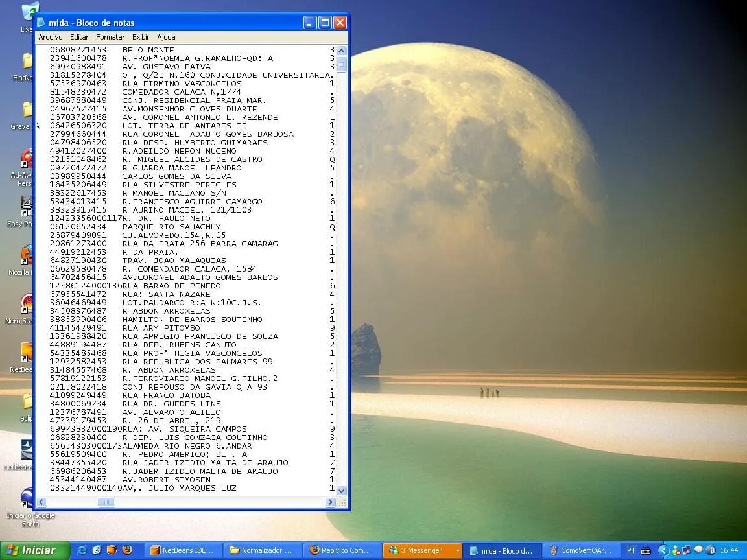Switch to NetBeans IDE taskbar button

(182, 550)
